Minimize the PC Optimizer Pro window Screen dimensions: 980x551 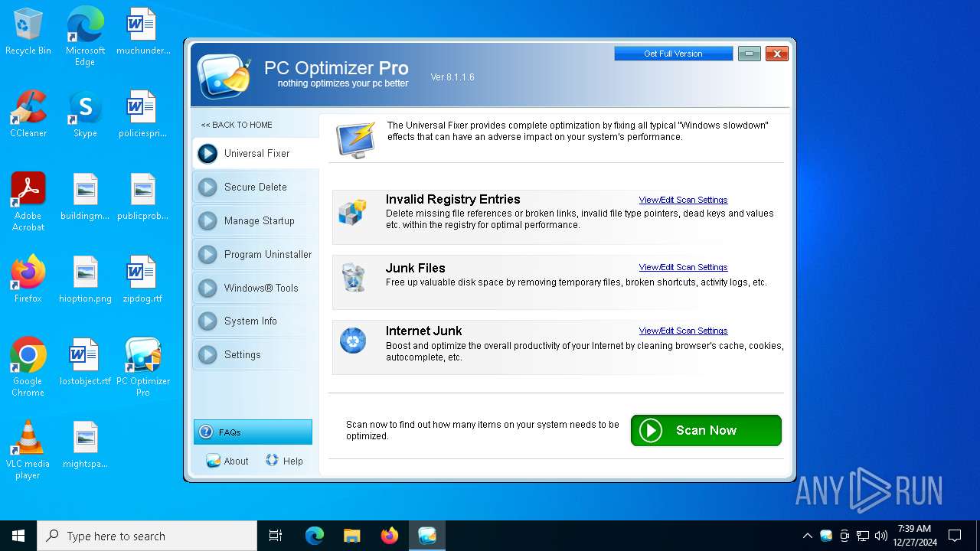749,54
